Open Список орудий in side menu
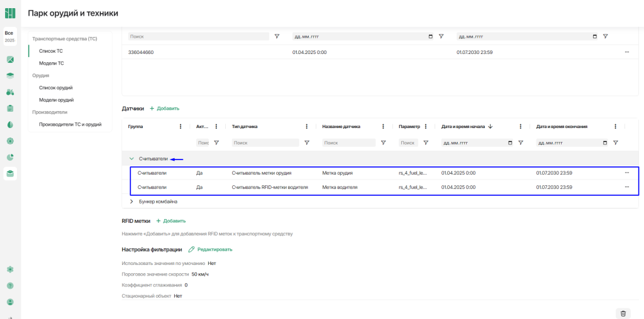The image size is (644, 319). (56, 88)
